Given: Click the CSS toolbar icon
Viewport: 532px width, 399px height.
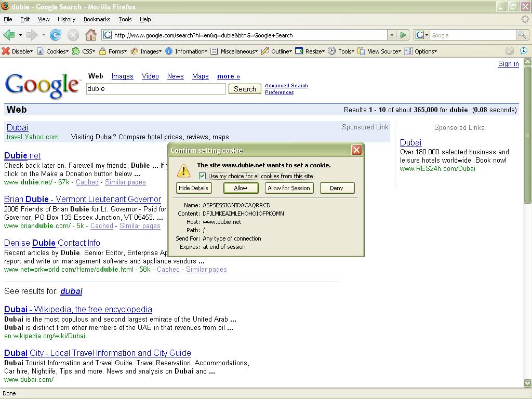Looking at the screenshot, I should [x=76, y=51].
